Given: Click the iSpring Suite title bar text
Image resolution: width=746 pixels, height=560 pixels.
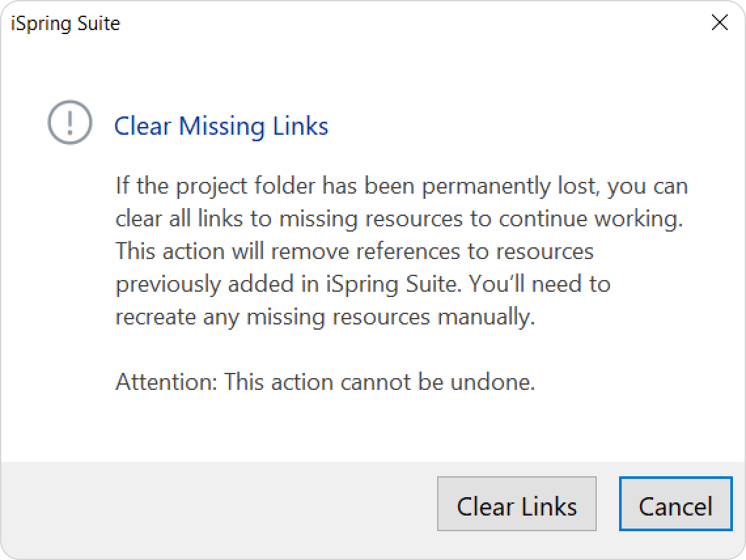Looking at the screenshot, I should [x=65, y=24].
